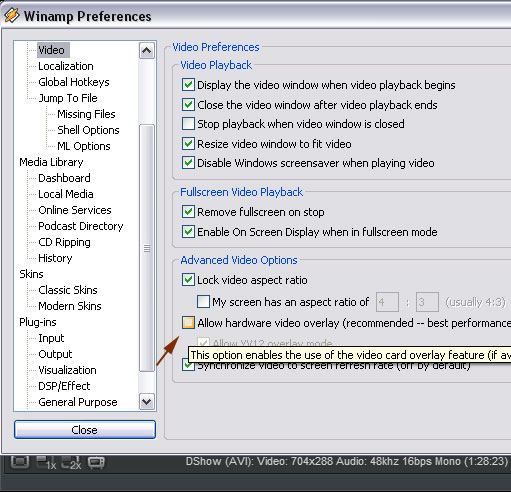The image size is (511, 492).
Task: Set video zoom to 1x icon
Action: (46, 463)
